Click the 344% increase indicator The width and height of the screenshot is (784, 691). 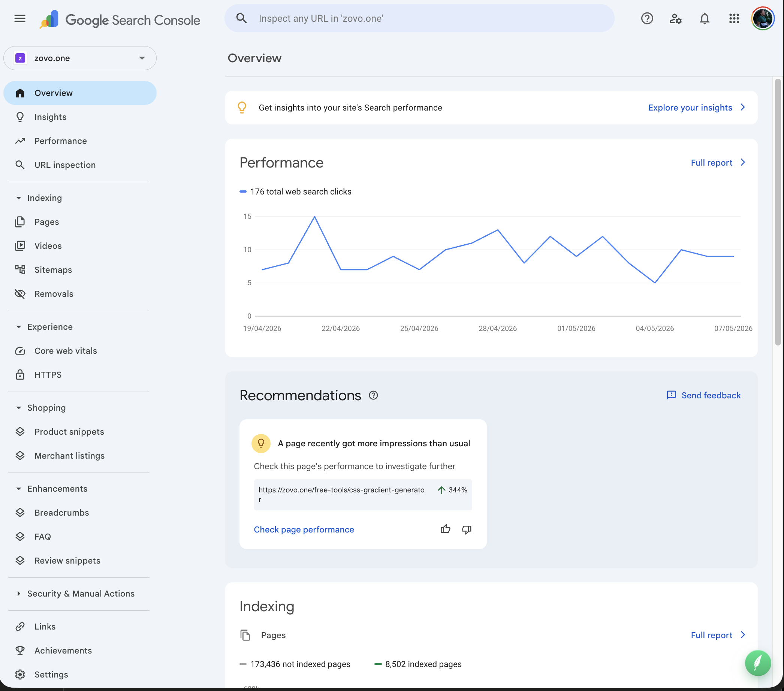coord(452,490)
